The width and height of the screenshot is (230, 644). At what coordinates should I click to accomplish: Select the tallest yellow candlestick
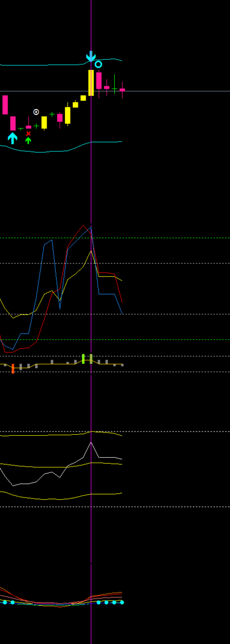pyautogui.click(x=91, y=83)
